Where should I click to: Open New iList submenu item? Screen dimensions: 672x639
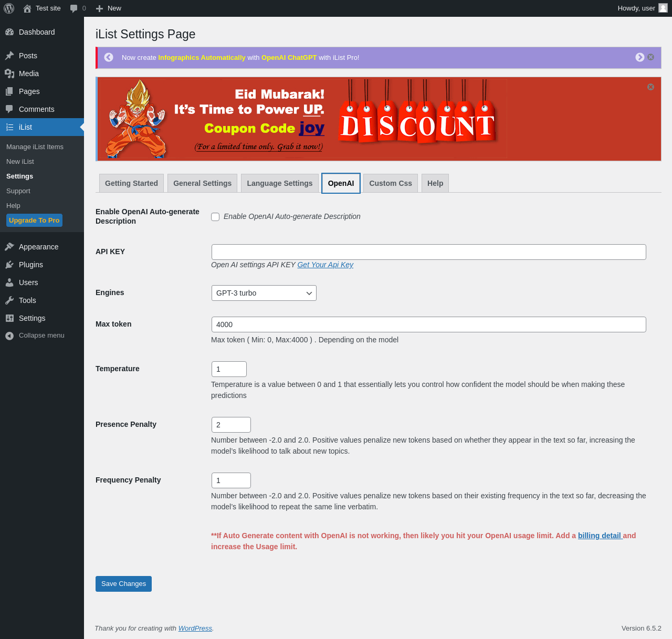[x=20, y=162]
